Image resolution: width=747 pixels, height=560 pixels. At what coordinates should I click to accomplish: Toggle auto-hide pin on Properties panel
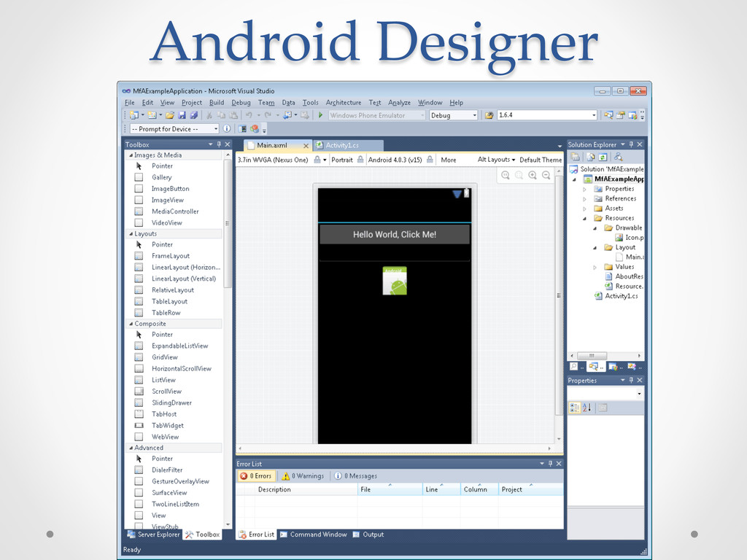coord(631,380)
